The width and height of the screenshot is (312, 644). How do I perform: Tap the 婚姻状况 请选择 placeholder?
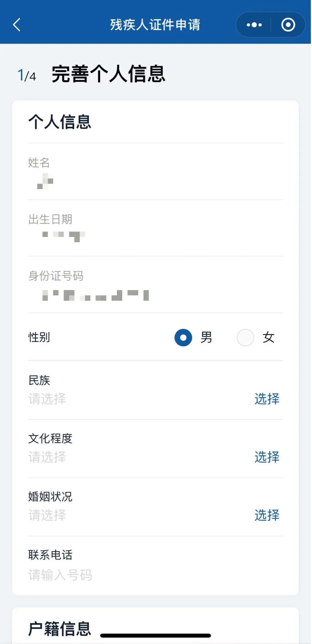[47, 515]
